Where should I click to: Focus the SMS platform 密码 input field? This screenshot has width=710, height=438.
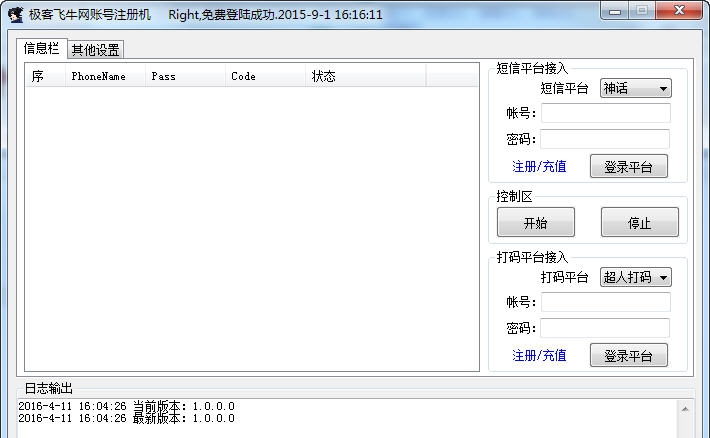tap(605, 139)
